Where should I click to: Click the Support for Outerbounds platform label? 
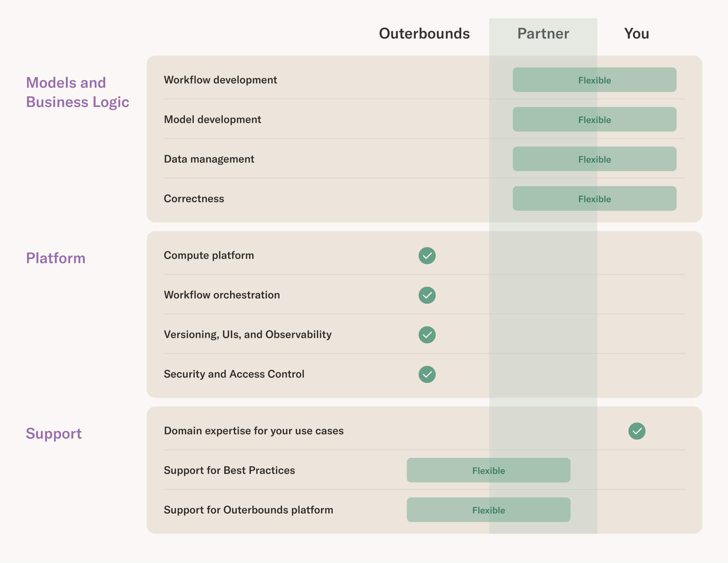coord(248,510)
